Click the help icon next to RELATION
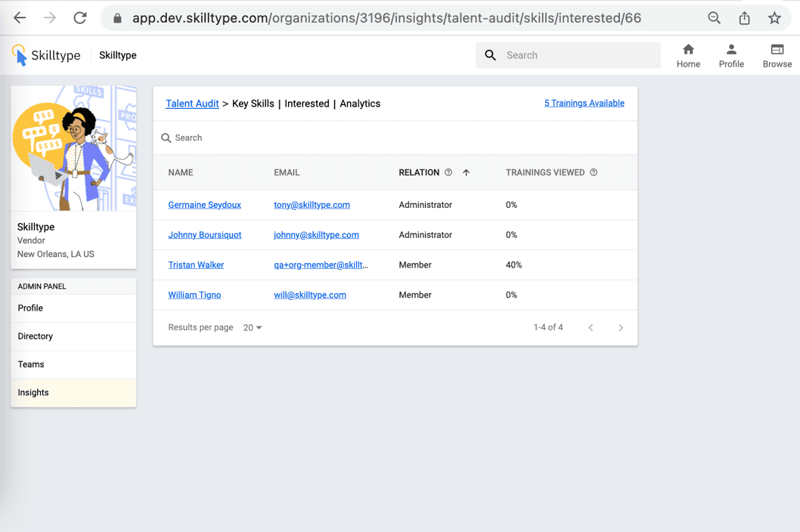800x532 pixels. tap(448, 172)
